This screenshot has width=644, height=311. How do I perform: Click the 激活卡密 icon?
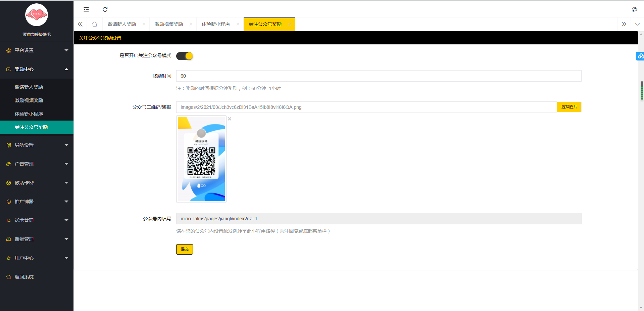9,183
